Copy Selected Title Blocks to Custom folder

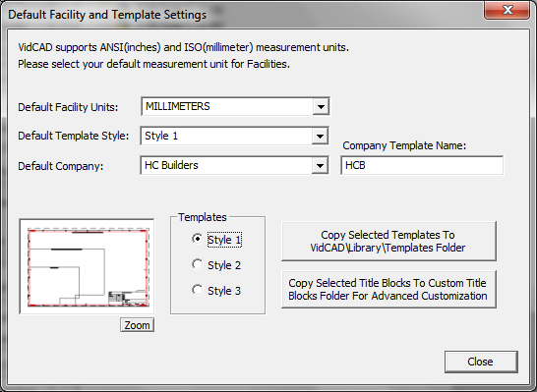point(388,290)
